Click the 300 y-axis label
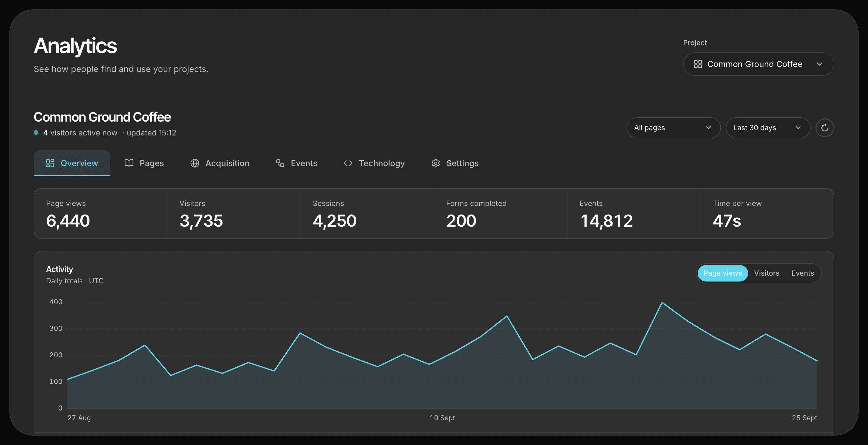This screenshot has height=445, width=868. pyautogui.click(x=56, y=328)
